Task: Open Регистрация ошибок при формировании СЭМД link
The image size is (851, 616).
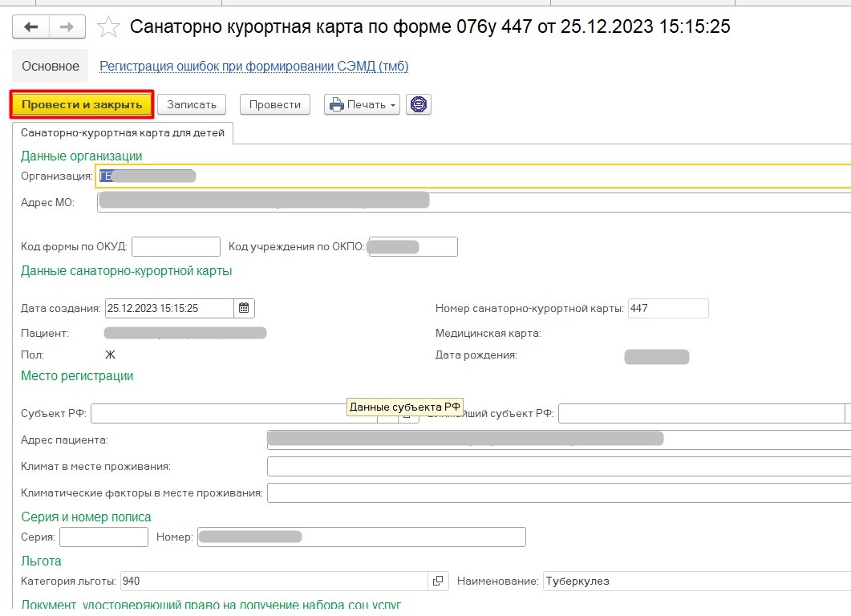Action: coord(253,67)
